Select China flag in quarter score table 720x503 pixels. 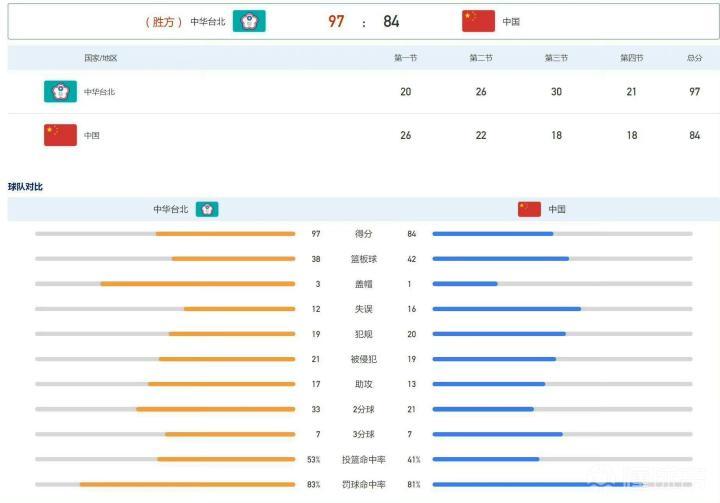[60, 135]
